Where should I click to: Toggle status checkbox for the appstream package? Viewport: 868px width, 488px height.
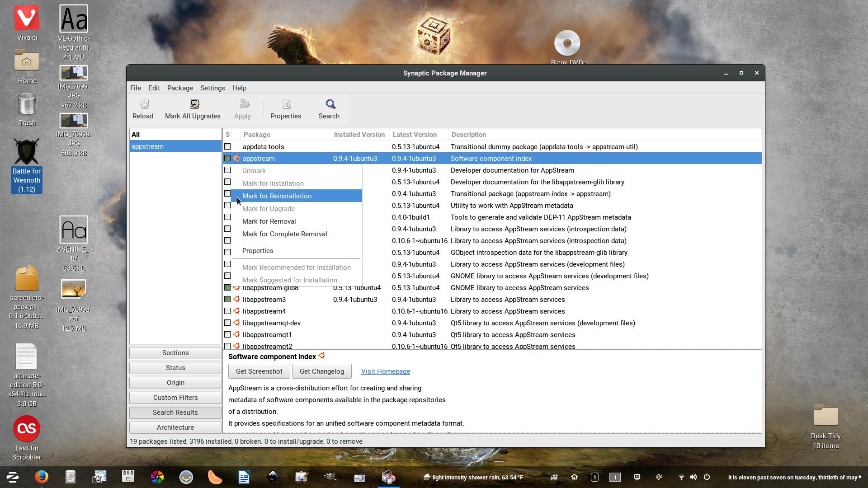click(227, 159)
